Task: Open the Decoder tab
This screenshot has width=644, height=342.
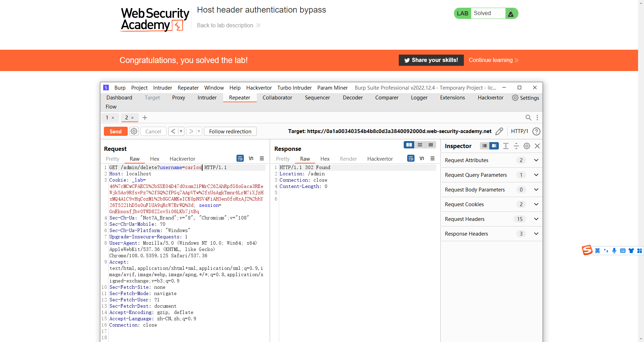Action: [353, 98]
